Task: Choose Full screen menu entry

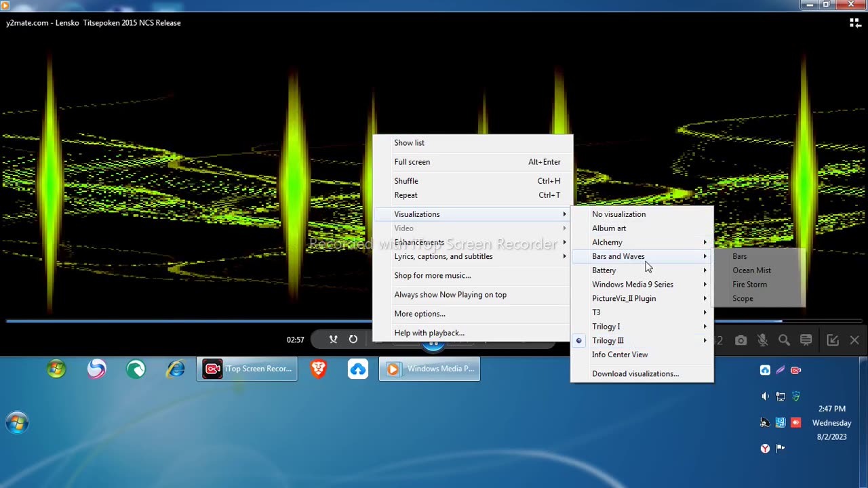Action: 473,162
